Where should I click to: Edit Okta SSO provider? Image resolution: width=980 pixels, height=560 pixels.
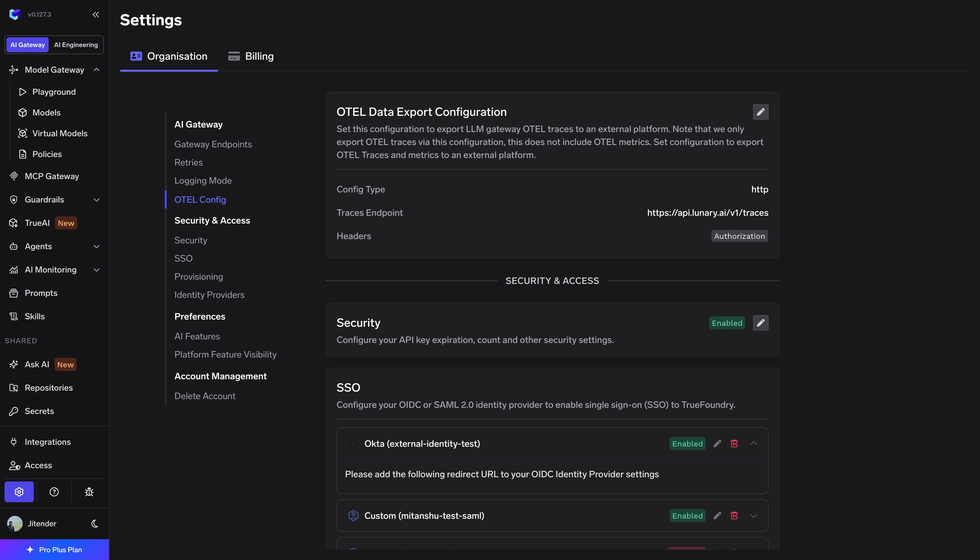pyautogui.click(x=717, y=444)
